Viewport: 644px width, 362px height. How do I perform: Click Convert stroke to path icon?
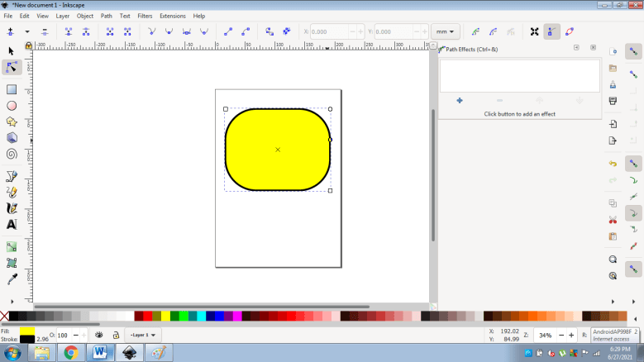pyautogui.click(x=287, y=31)
